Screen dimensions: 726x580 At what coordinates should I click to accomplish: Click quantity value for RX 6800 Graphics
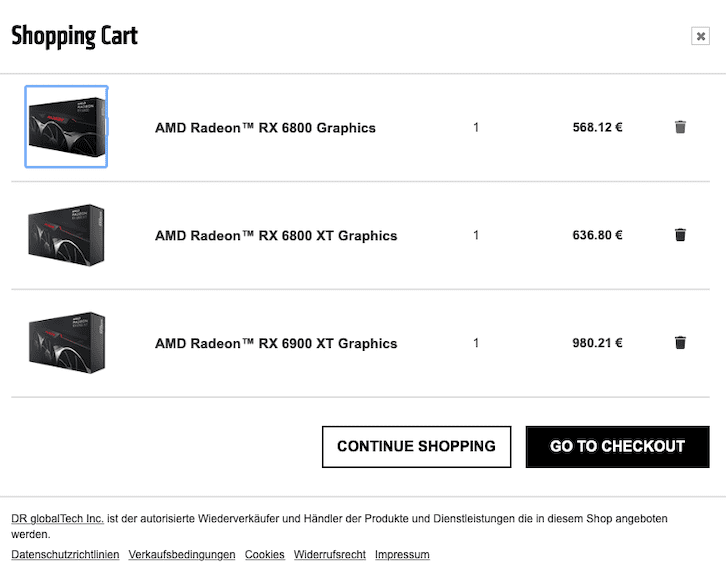tap(476, 128)
